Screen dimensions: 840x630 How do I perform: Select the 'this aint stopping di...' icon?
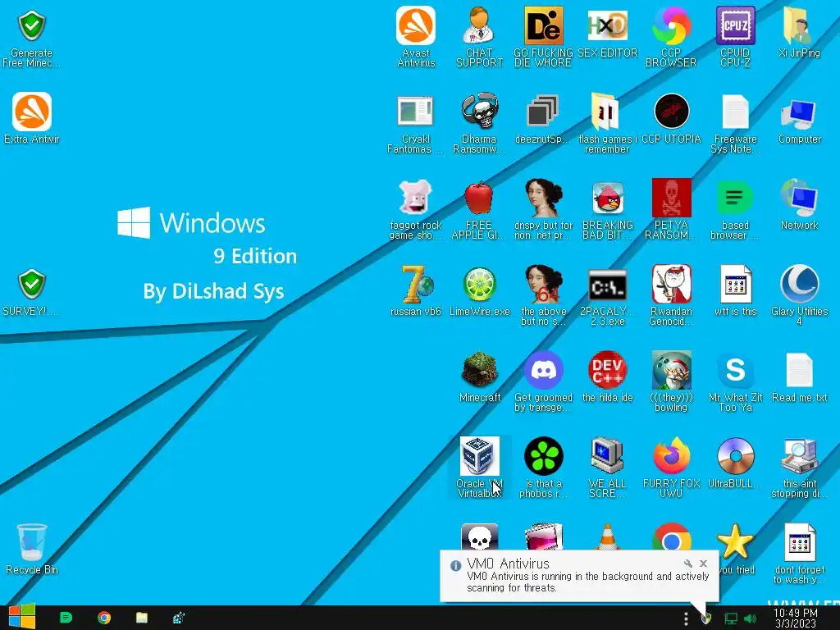(x=799, y=467)
